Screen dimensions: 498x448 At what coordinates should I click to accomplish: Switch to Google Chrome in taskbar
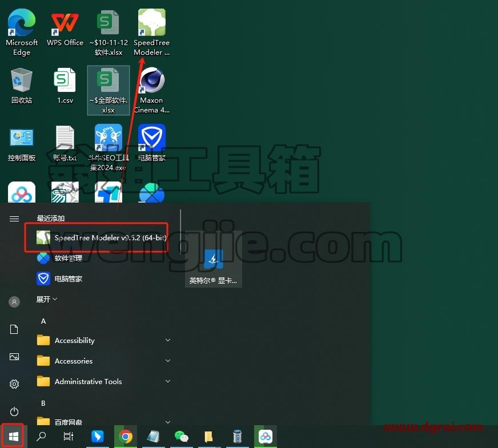(x=126, y=437)
